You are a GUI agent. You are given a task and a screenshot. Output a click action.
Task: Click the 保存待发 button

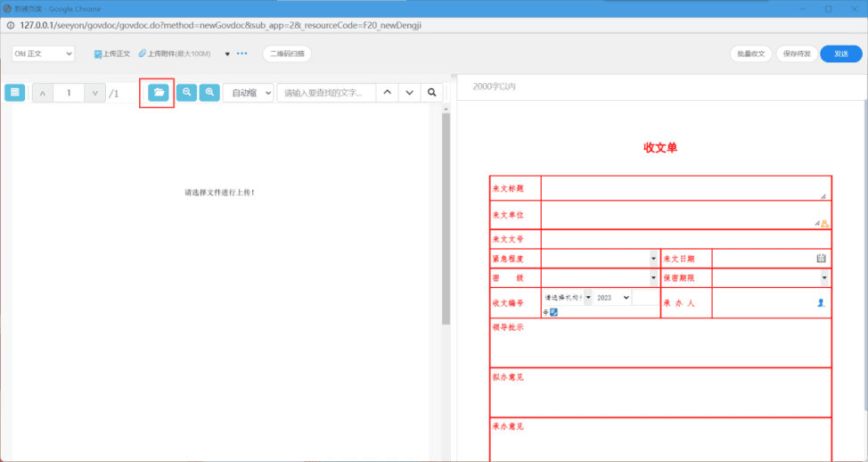pyautogui.click(x=796, y=54)
